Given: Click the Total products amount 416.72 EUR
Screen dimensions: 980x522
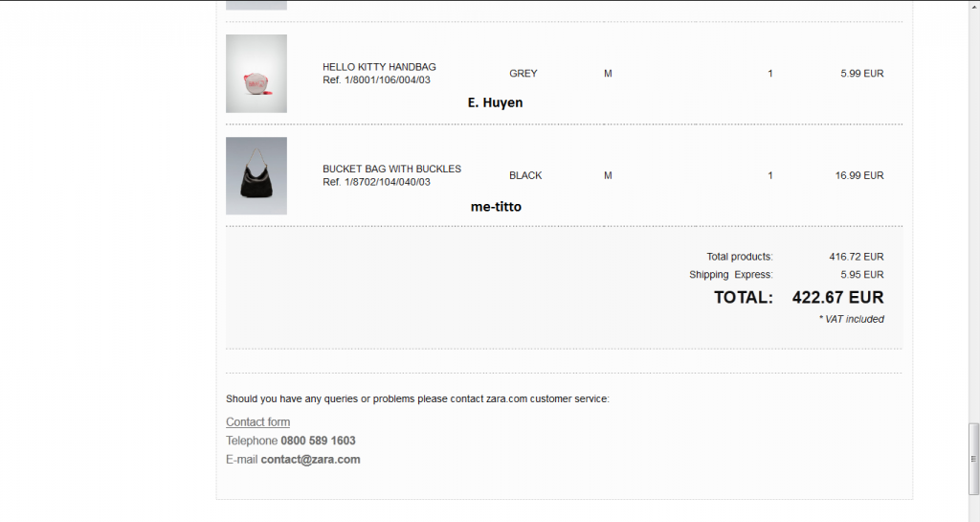Looking at the screenshot, I should [x=857, y=257].
